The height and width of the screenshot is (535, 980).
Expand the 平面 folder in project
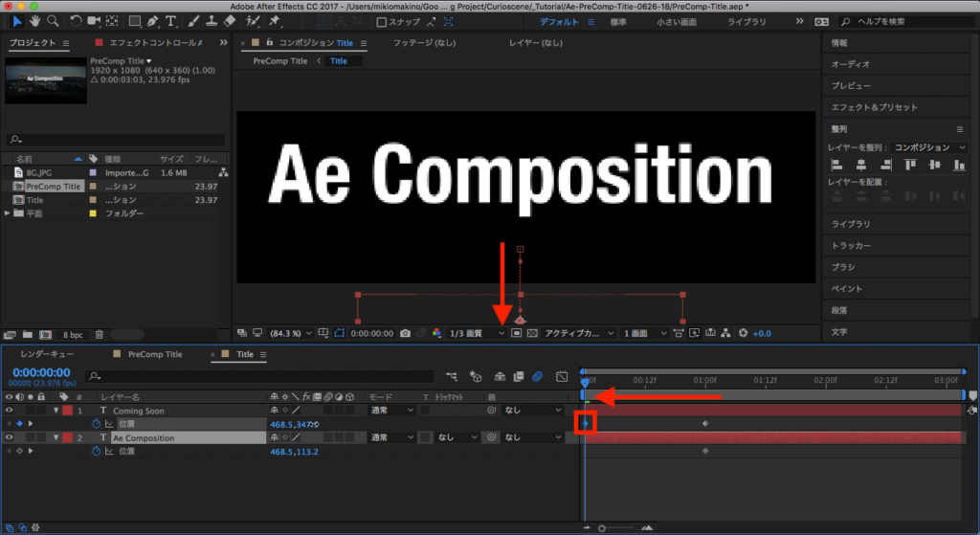click(8, 213)
